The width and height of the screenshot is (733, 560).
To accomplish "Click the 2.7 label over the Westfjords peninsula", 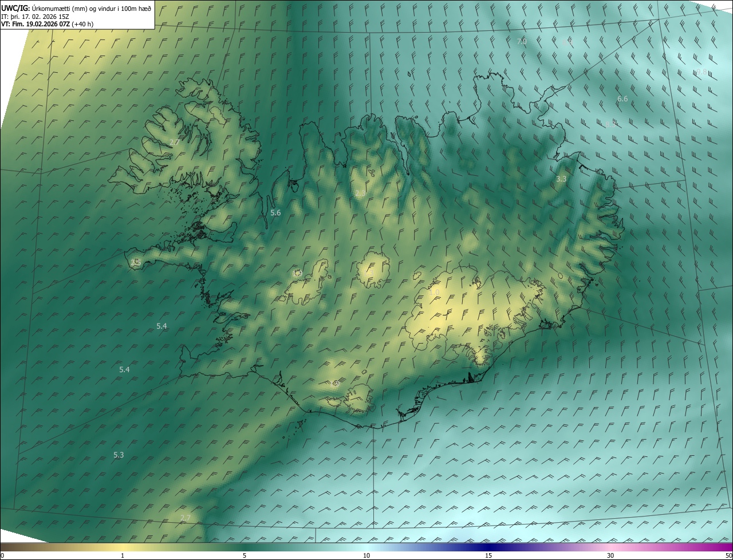I will click(x=175, y=141).
